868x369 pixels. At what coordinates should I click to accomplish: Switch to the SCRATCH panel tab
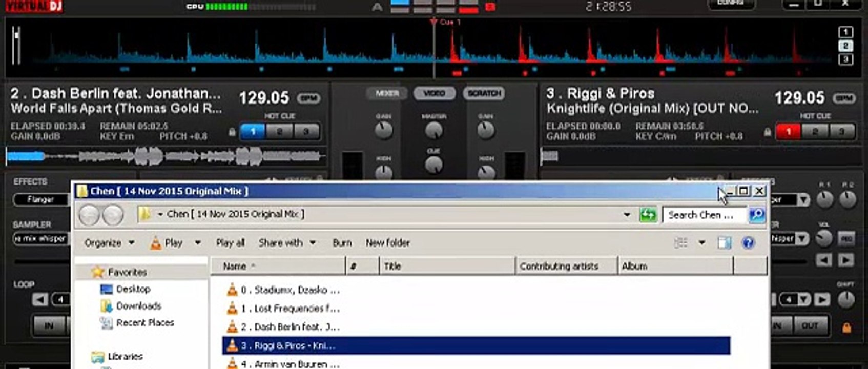[484, 93]
